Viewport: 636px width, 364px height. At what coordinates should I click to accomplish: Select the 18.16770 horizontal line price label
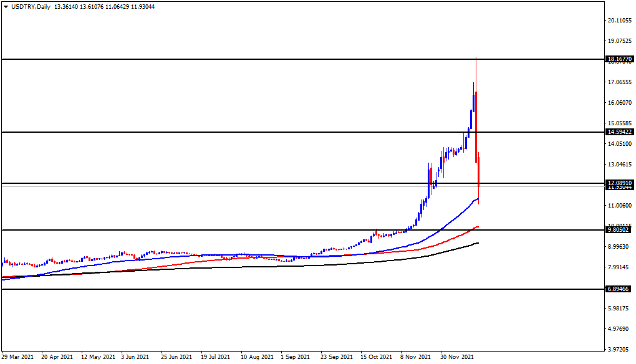pyautogui.click(x=619, y=59)
